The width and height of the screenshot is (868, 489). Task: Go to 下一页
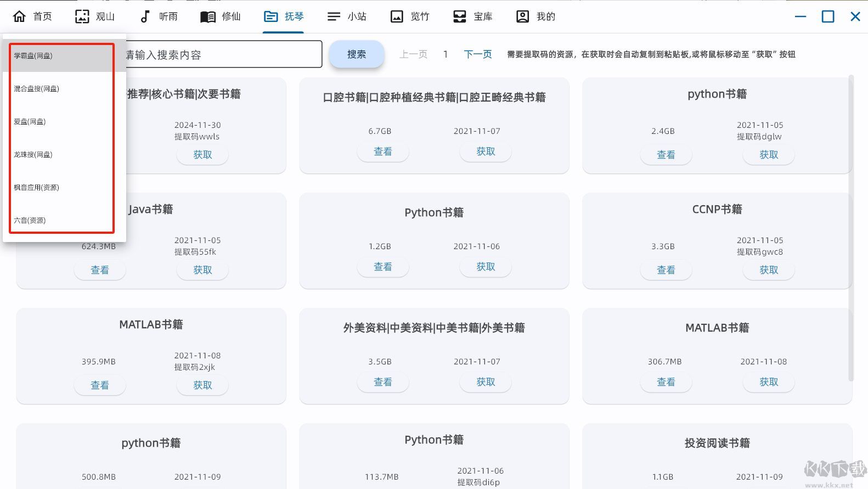(x=478, y=54)
